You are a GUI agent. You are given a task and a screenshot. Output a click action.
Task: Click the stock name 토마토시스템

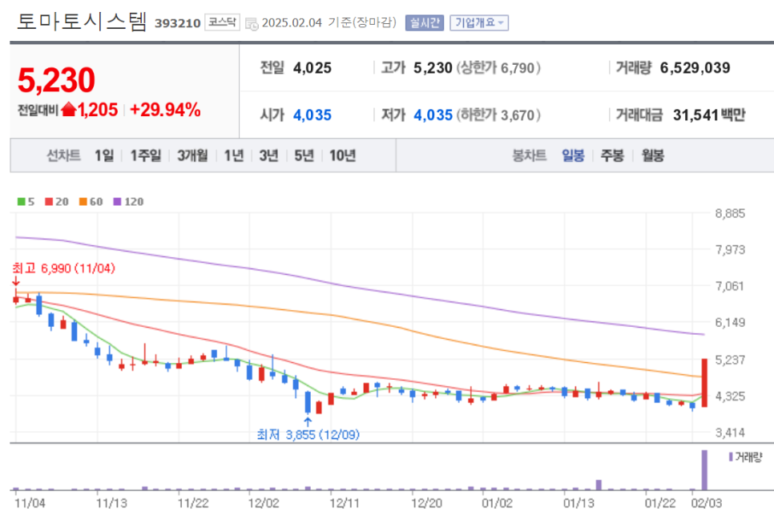point(82,22)
